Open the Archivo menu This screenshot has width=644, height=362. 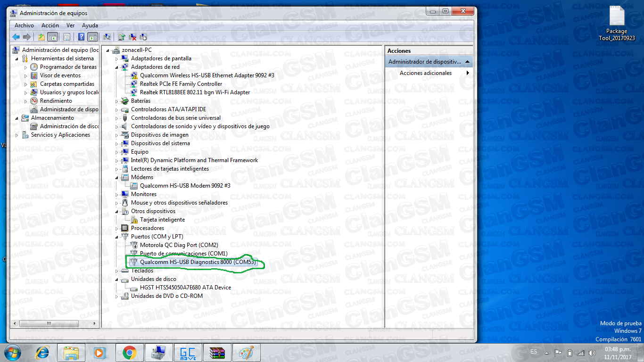(24, 25)
